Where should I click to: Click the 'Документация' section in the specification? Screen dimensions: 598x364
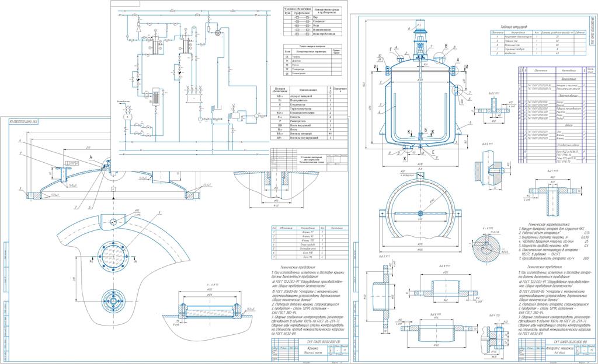pos(568,79)
